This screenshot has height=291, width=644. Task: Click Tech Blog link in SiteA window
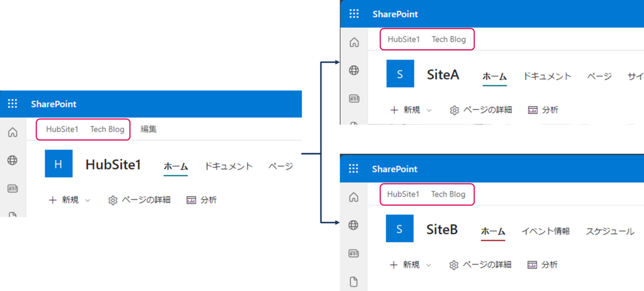coord(449,39)
